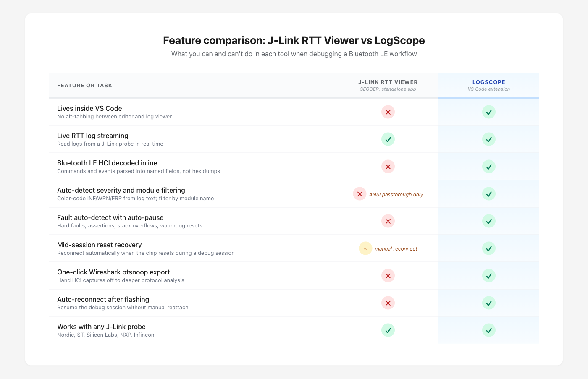The height and width of the screenshot is (379, 588).
Task: Click the 'Feature comparison' title heading
Action: (x=294, y=40)
